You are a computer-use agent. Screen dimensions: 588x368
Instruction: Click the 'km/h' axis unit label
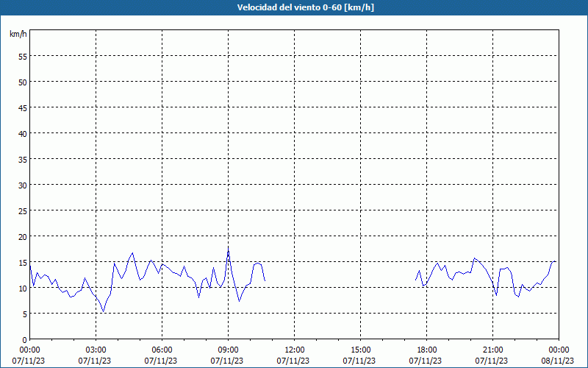pos(18,34)
